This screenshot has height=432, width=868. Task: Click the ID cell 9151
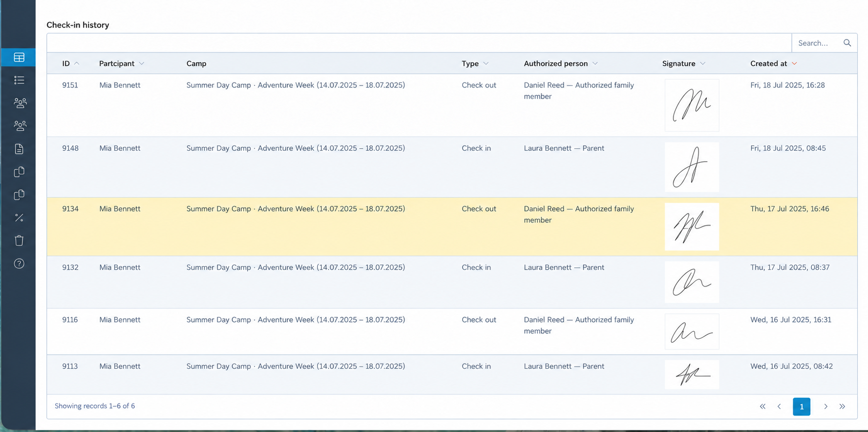(70, 85)
